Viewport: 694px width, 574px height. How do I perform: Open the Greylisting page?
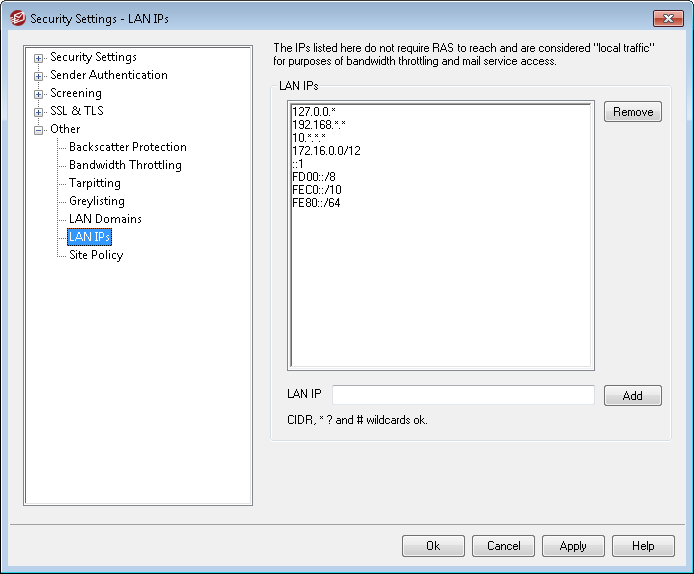[x=97, y=201]
